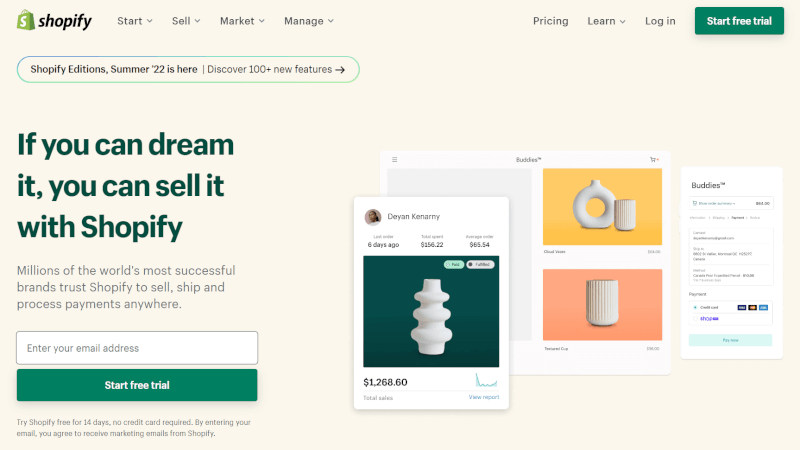The width and height of the screenshot is (800, 450).
Task: Select the Shop Pay radio option
Action: [695, 318]
